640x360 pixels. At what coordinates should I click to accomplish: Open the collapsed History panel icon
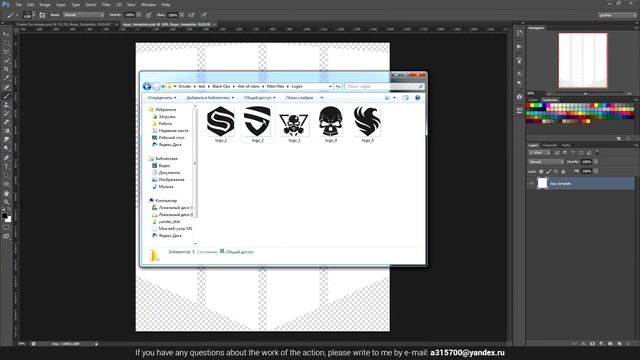[519, 33]
